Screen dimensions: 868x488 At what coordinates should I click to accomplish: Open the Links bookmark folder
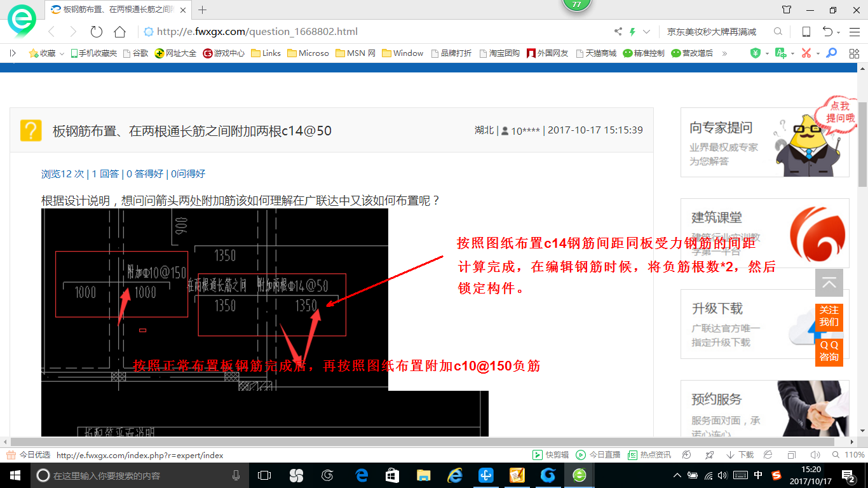point(266,53)
